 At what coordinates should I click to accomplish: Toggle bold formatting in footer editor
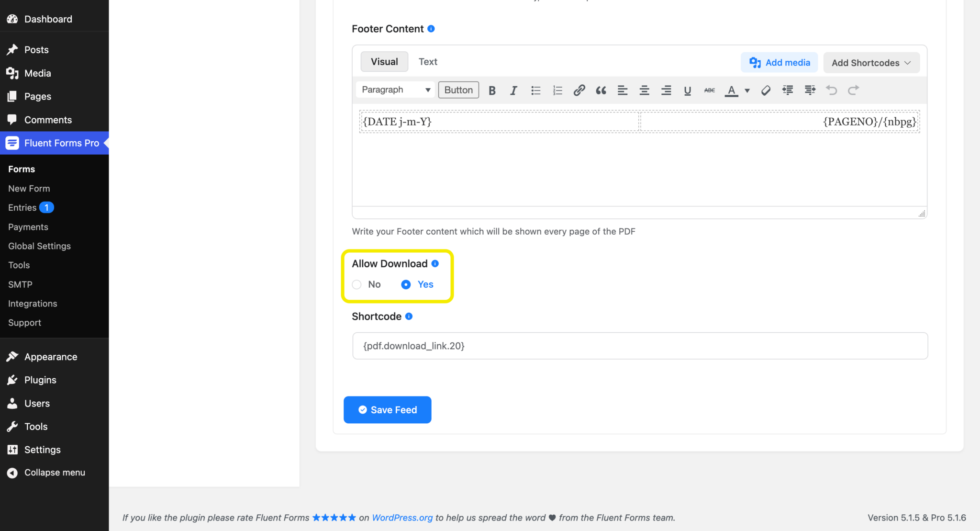(x=492, y=90)
